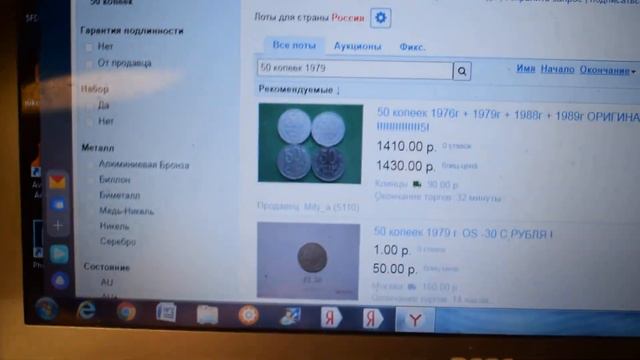Click 'Россия' country link

[348, 18]
